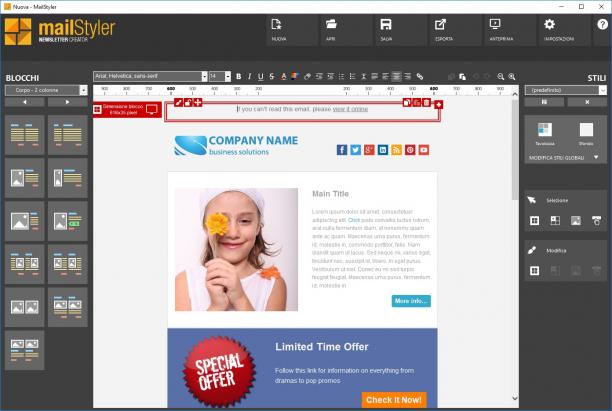Select the Tavolozza palette style
The width and height of the screenshot is (612, 411).
(x=544, y=133)
